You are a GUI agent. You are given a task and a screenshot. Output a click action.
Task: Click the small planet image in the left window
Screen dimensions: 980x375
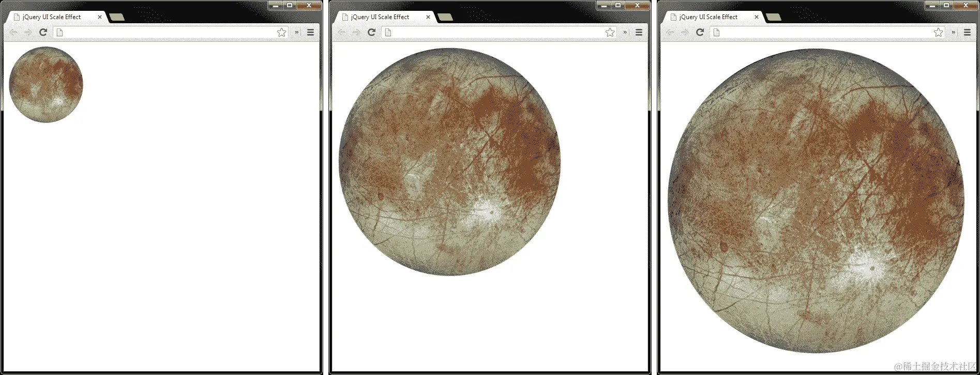[x=46, y=85]
